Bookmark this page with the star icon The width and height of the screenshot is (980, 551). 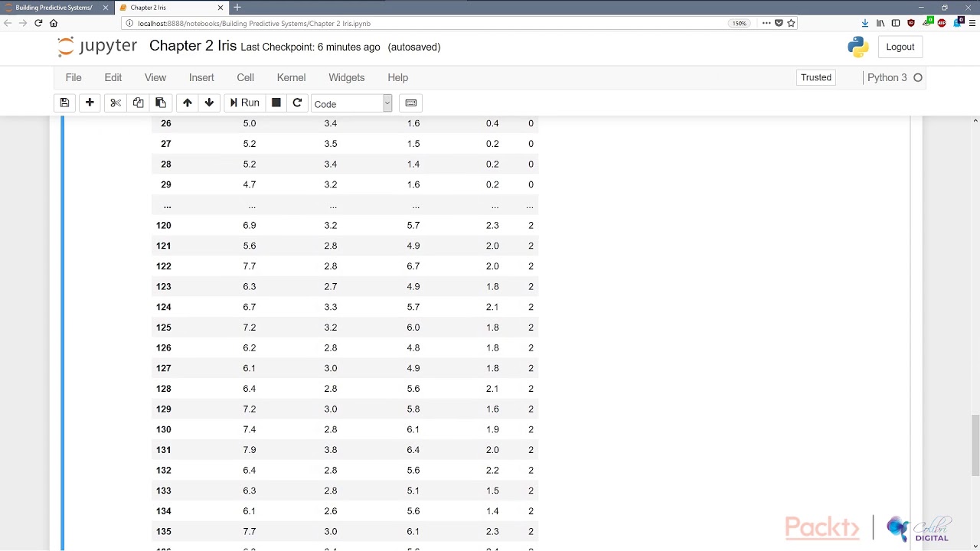coord(792,23)
